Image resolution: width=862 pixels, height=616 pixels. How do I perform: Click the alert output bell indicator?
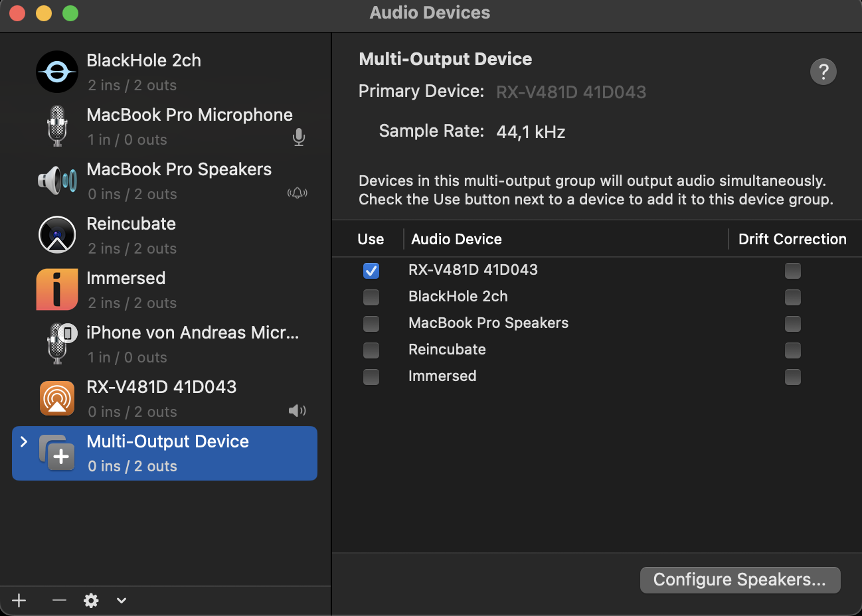297,193
